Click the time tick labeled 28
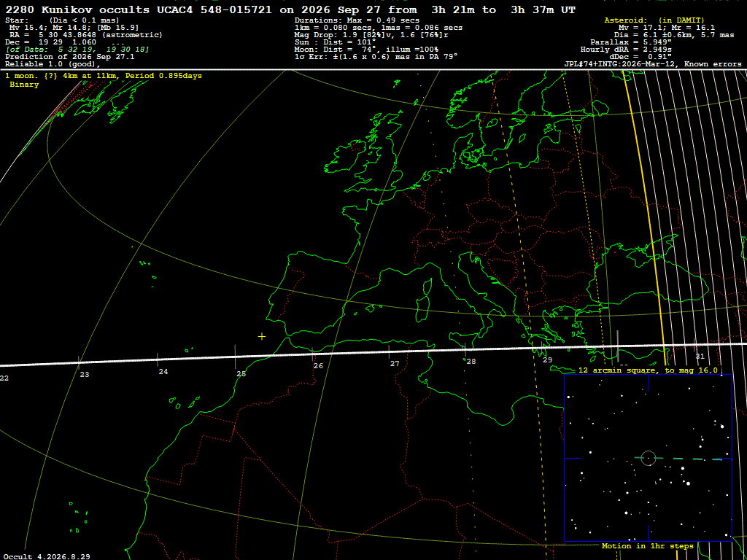Viewport: 747px width, 560px height. click(471, 362)
